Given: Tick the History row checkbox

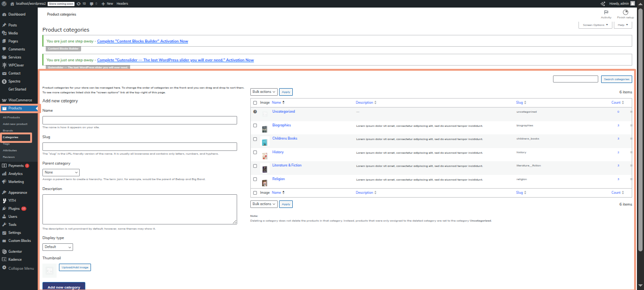Looking at the screenshot, I should pos(255,153).
